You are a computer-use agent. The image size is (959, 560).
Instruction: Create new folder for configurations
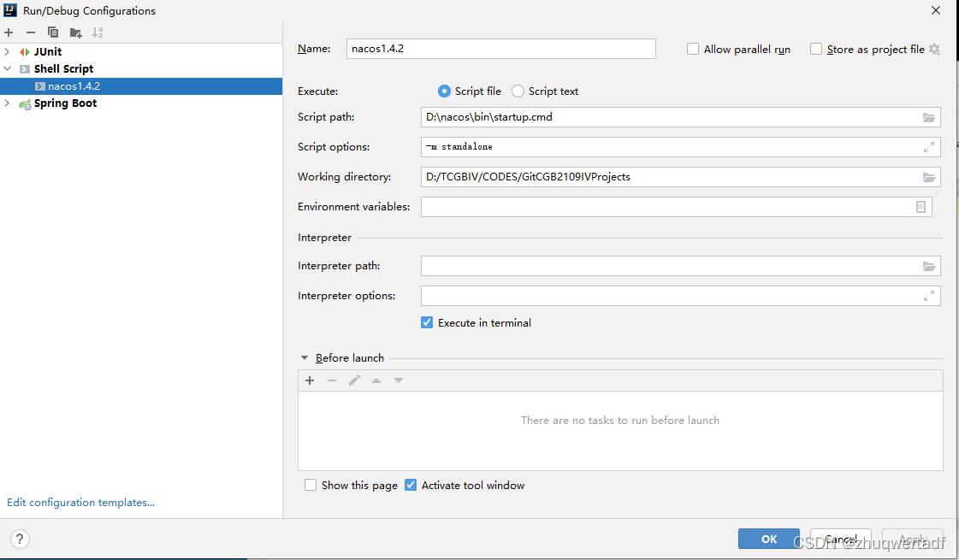click(76, 32)
